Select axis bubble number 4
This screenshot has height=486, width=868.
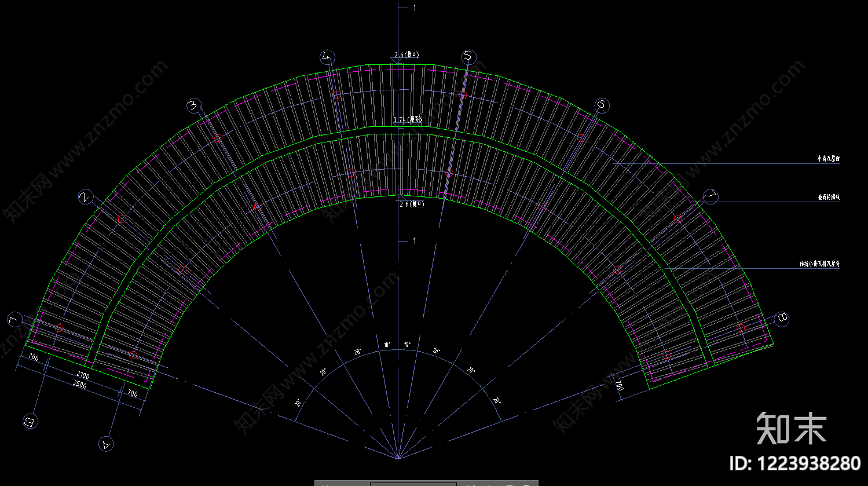pos(327,56)
